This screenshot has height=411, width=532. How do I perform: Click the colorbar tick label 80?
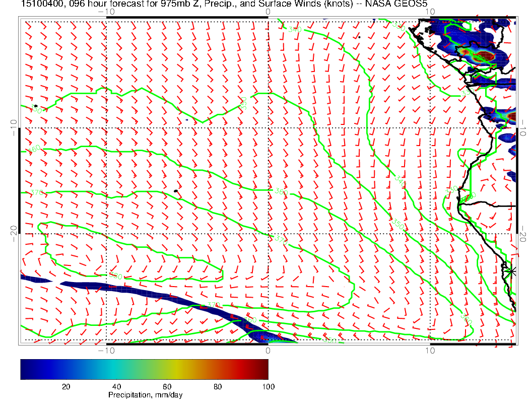[x=218, y=387]
